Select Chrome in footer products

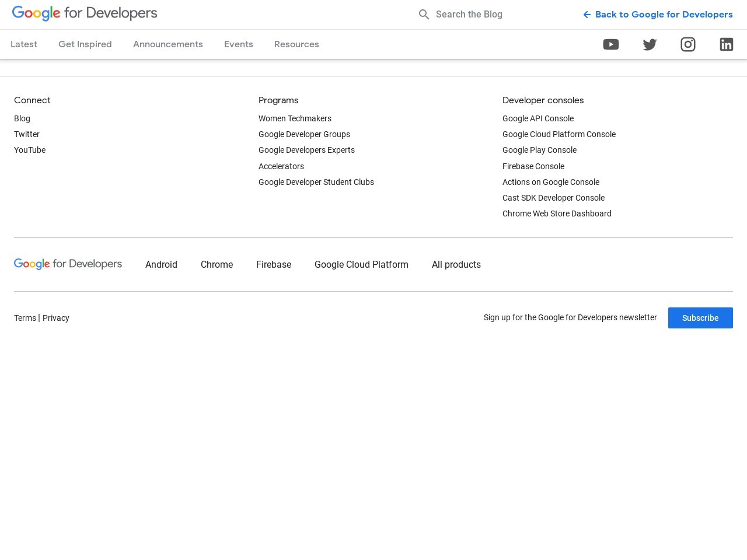(x=217, y=264)
